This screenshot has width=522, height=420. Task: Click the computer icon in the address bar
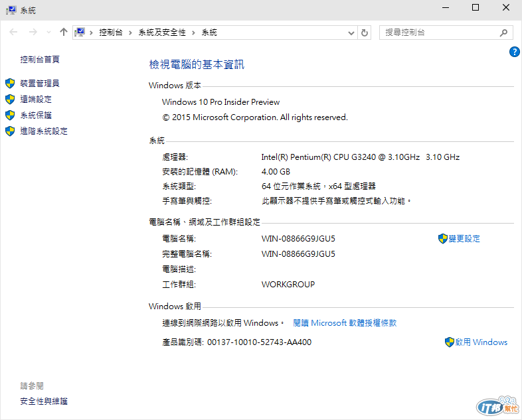80,33
